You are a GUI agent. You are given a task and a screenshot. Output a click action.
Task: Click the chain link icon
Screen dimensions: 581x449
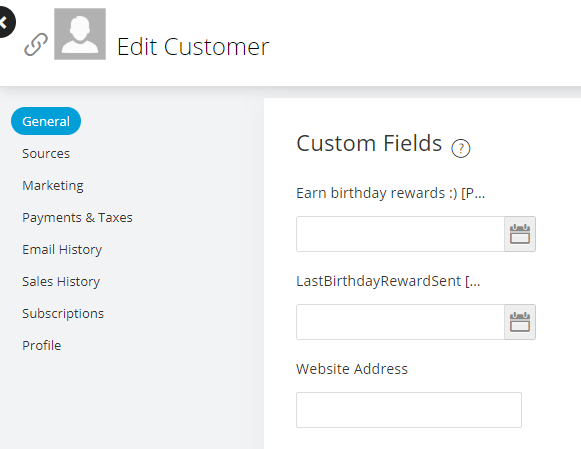[36, 44]
